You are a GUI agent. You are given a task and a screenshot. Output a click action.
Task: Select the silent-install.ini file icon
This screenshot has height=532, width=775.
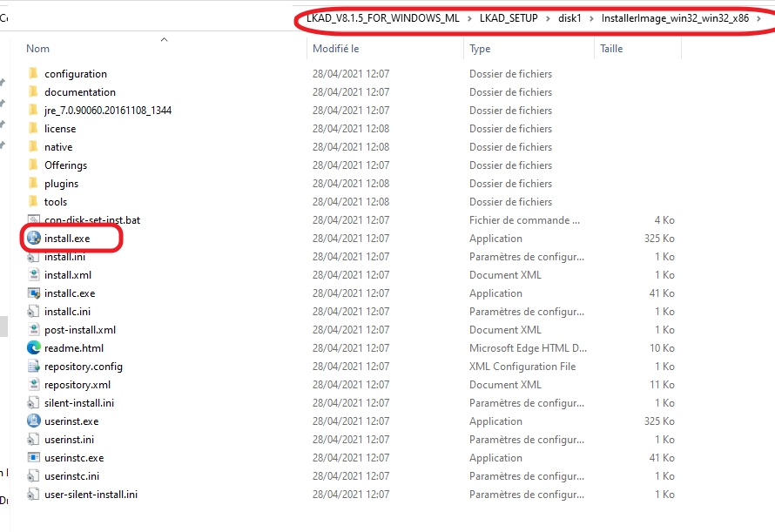click(x=34, y=403)
